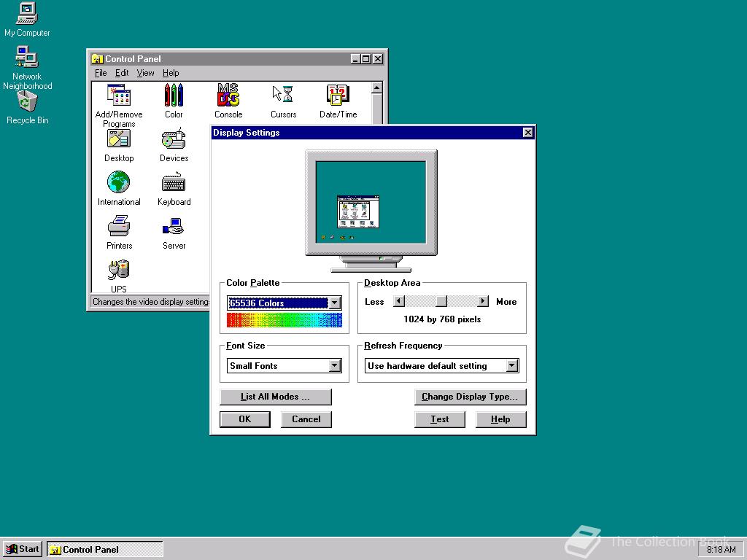Click the List All Modes button
The image size is (747, 560).
[x=276, y=397]
